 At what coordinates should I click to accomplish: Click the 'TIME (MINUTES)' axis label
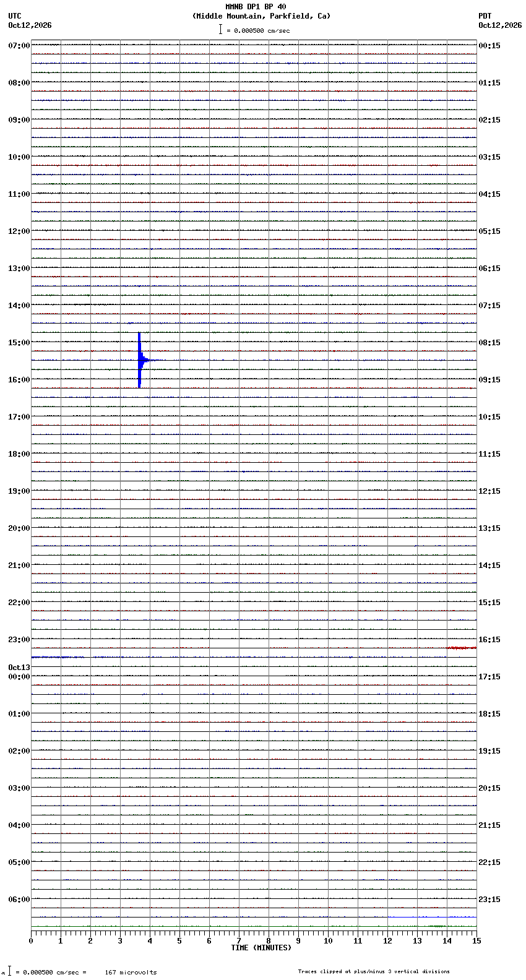click(261, 948)
